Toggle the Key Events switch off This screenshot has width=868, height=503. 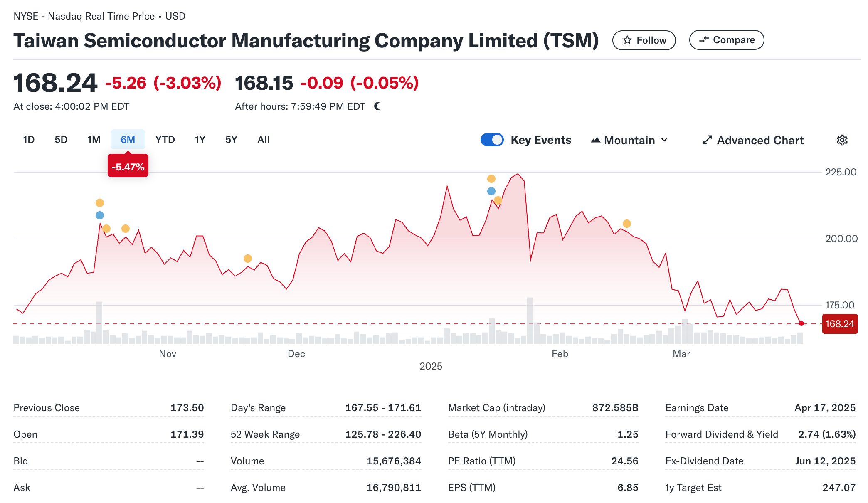(x=492, y=140)
